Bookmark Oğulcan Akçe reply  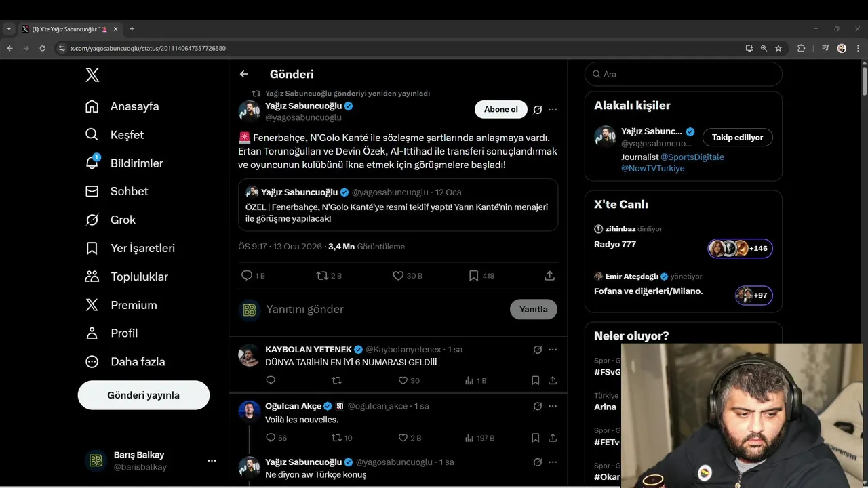[536, 438]
